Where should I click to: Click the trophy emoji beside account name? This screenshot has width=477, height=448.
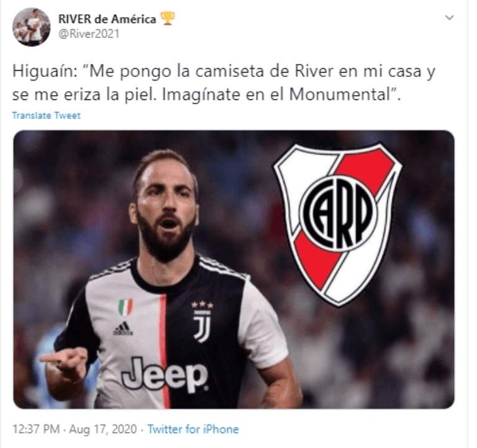[x=167, y=19]
